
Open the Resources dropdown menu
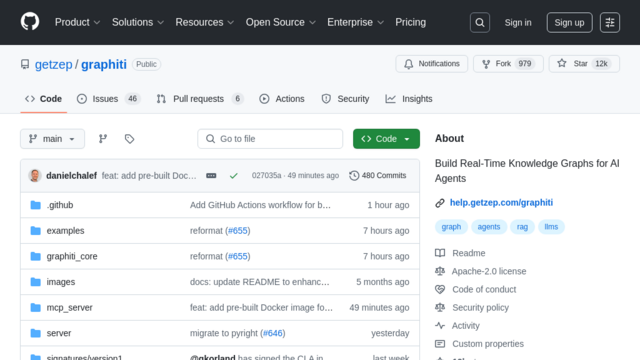click(204, 22)
